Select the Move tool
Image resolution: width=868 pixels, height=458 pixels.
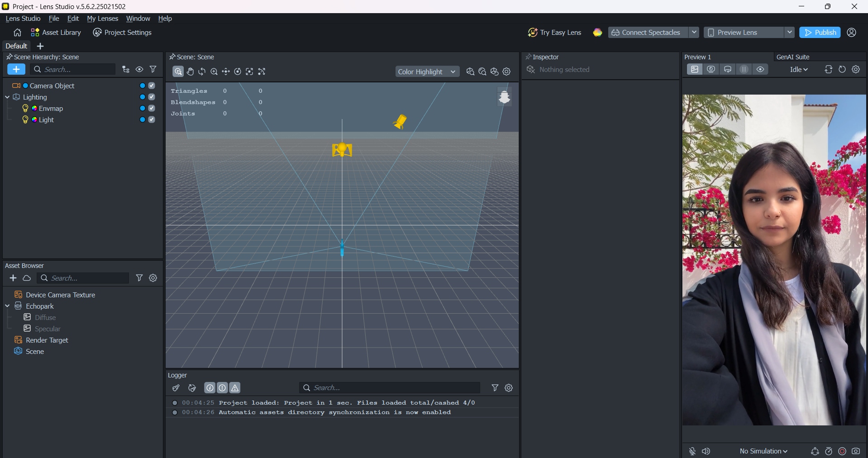pyautogui.click(x=226, y=72)
